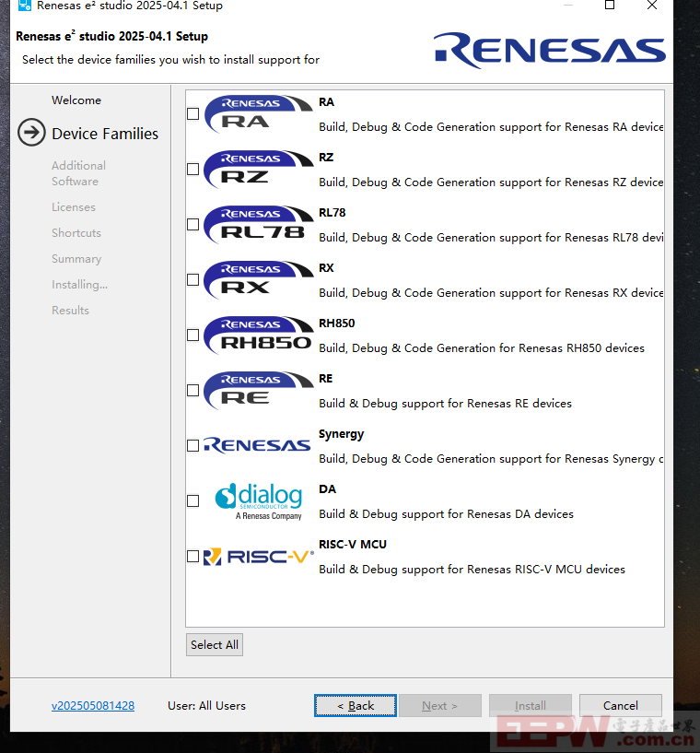Check the RH850 device family checkbox
This screenshot has height=753, width=700.
[x=192, y=335]
